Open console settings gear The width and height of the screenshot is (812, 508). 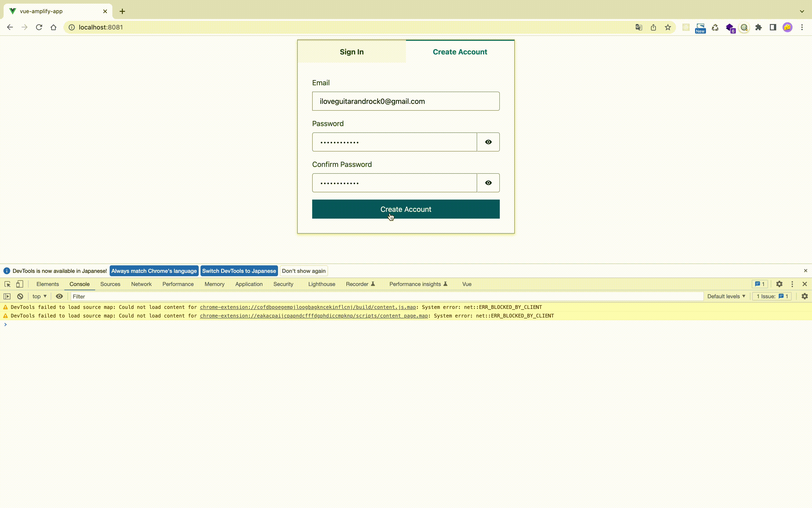point(804,296)
